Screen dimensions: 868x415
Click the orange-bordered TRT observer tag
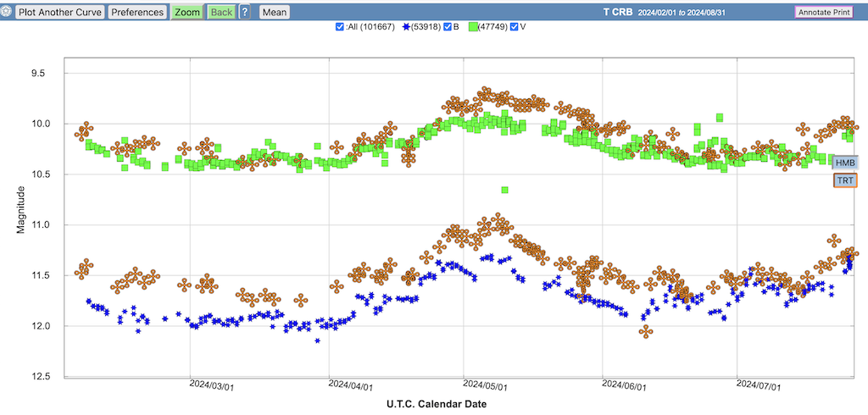click(x=844, y=180)
